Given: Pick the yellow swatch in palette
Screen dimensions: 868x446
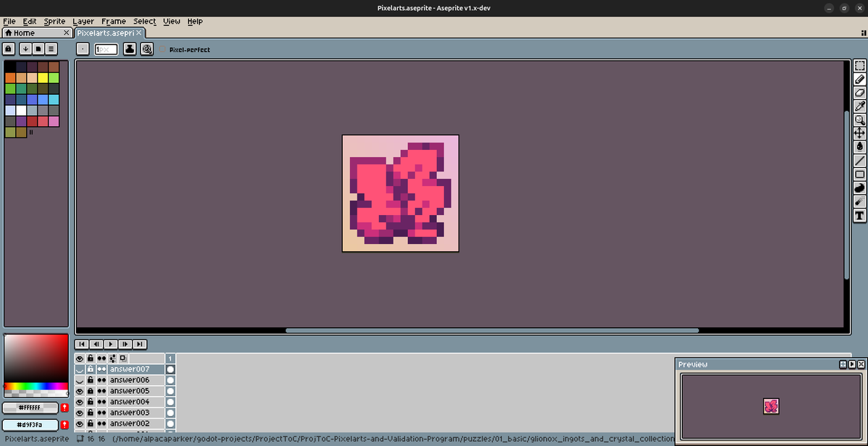Looking at the screenshot, I should (43, 77).
